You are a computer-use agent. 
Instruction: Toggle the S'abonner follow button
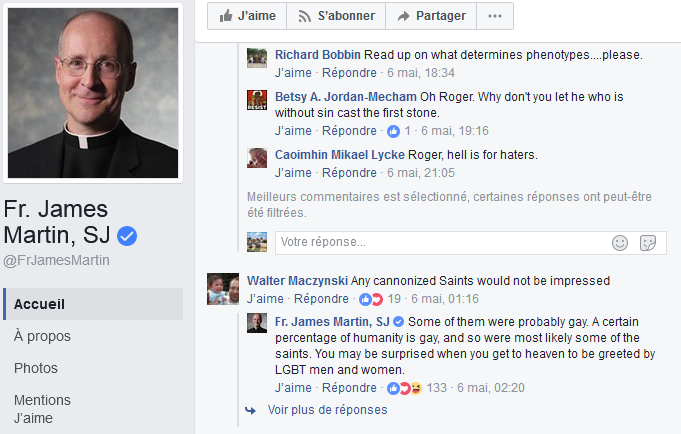[x=335, y=16]
